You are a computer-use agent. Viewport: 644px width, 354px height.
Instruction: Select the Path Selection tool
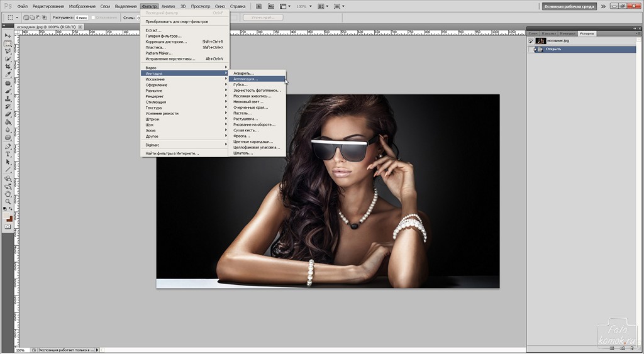(x=8, y=162)
